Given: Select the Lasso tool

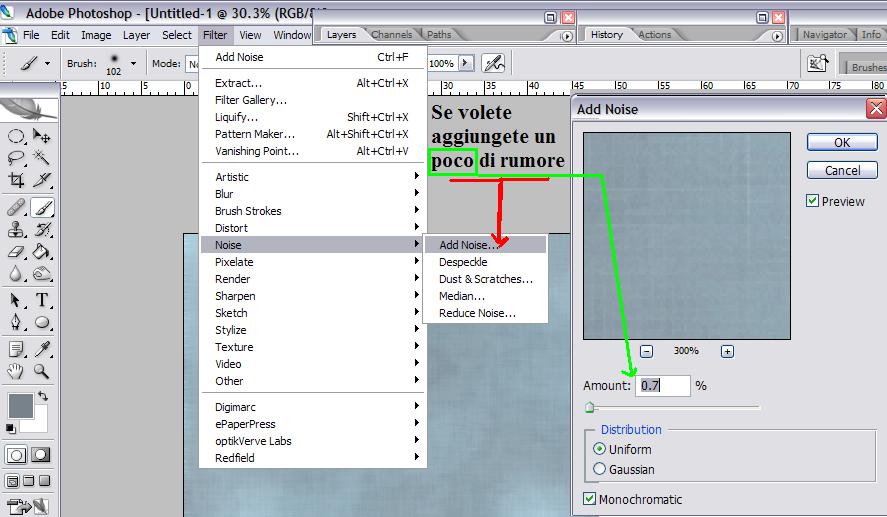Looking at the screenshot, I should coord(16,158).
